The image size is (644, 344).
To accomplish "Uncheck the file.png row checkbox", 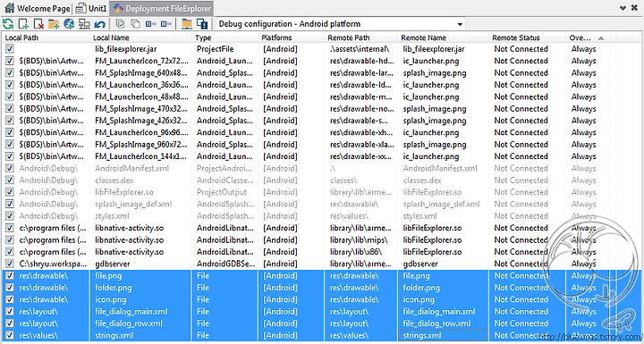I will point(9,276).
